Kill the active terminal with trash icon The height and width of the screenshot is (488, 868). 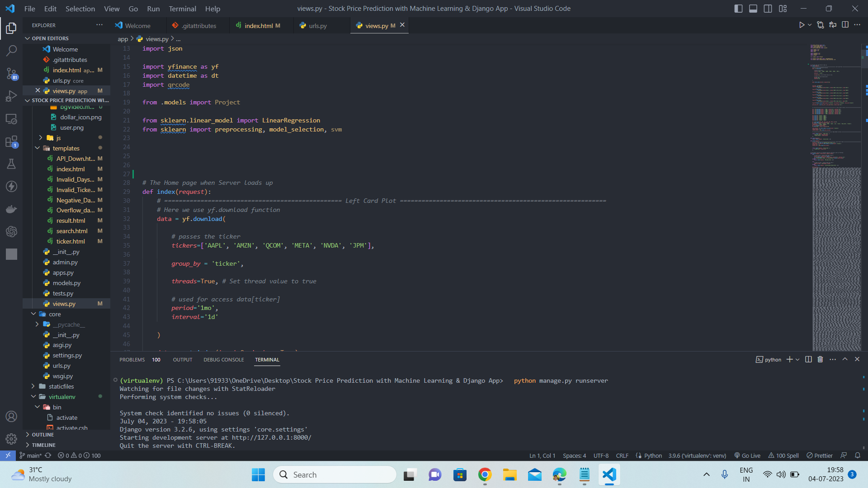pyautogui.click(x=820, y=359)
